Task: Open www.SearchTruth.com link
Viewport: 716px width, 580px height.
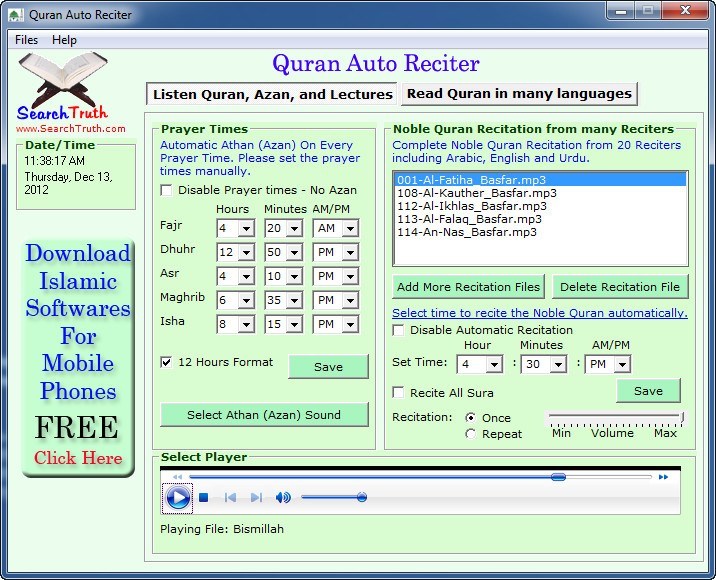Action: point(71,128)
